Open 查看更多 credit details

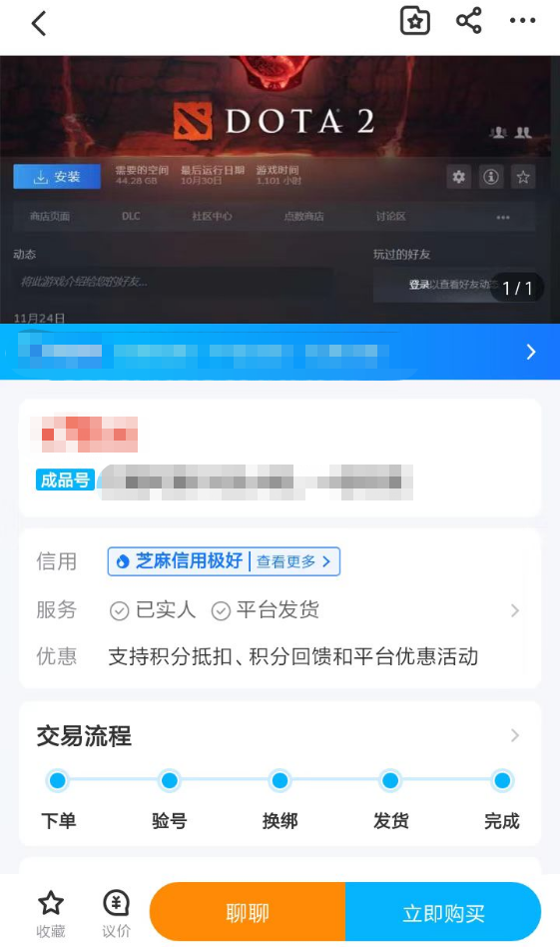(293, 561)
